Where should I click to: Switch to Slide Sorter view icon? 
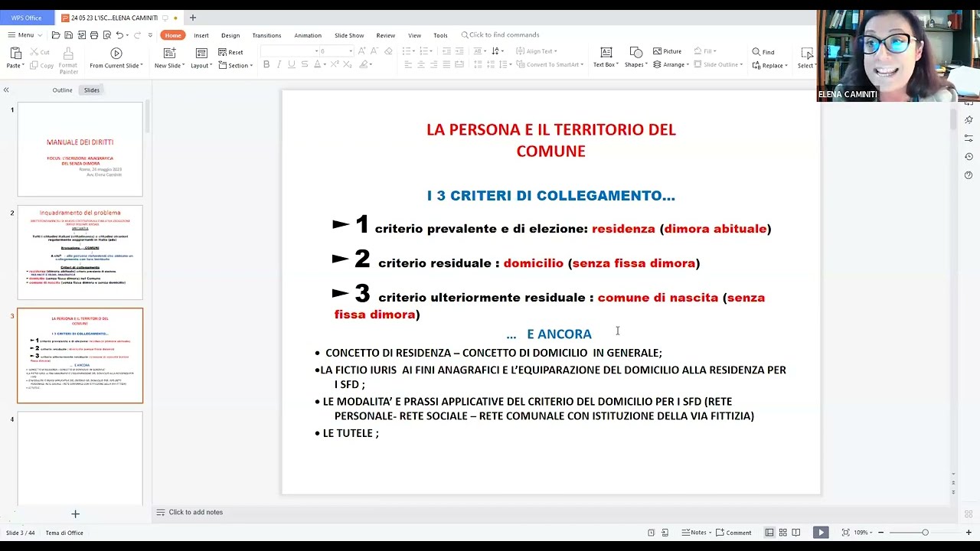click(783, 533)
